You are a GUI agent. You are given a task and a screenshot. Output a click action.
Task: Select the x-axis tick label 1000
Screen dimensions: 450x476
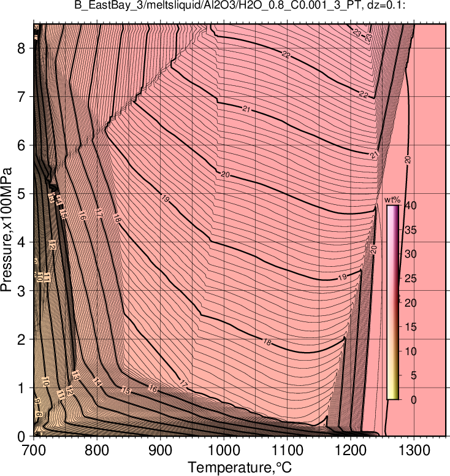[x=224, y=450]
